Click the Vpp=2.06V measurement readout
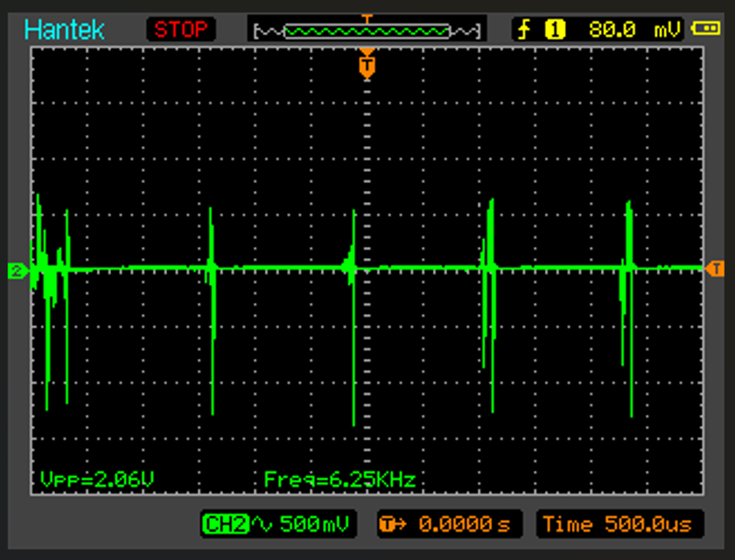 click(x=97, y=479)
